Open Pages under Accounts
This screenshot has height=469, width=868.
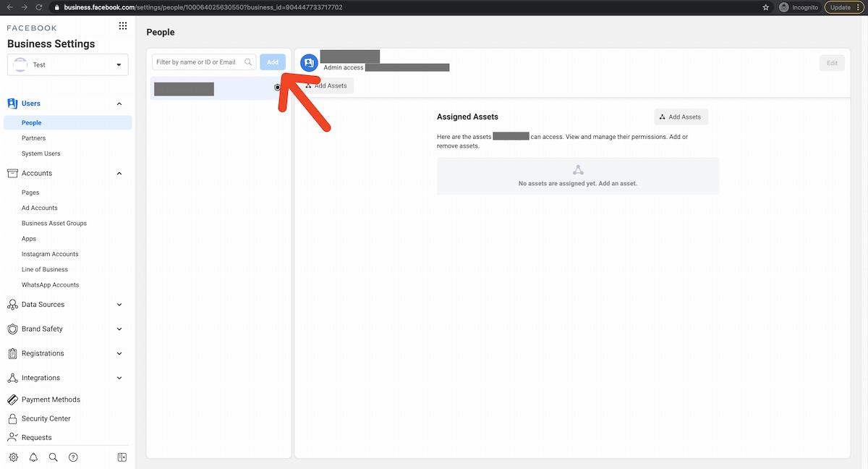point(30,193)
